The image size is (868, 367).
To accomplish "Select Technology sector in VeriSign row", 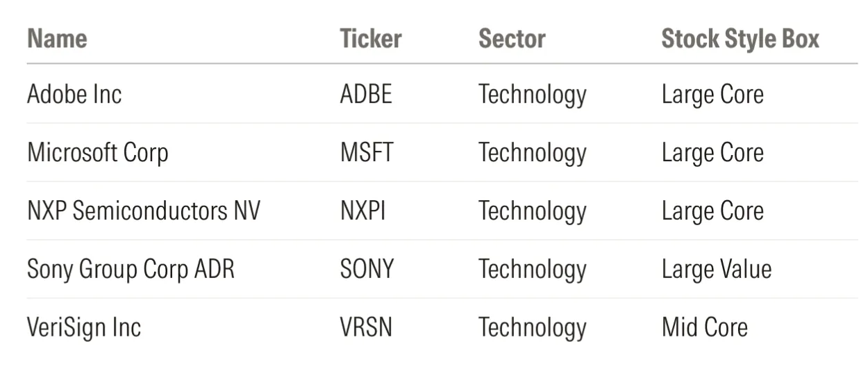I will click(532, 327).
